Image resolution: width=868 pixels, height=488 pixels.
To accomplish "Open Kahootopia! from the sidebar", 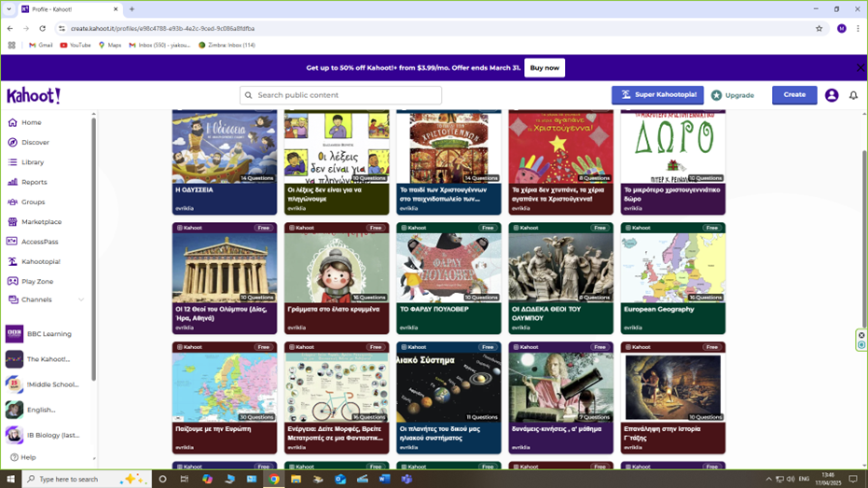I will tap(40, 261).
